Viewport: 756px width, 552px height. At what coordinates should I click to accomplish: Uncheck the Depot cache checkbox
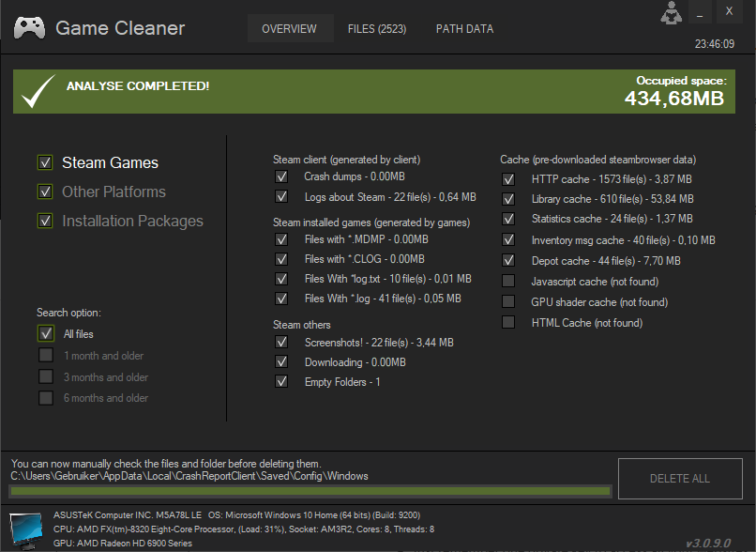pos(508,261)
